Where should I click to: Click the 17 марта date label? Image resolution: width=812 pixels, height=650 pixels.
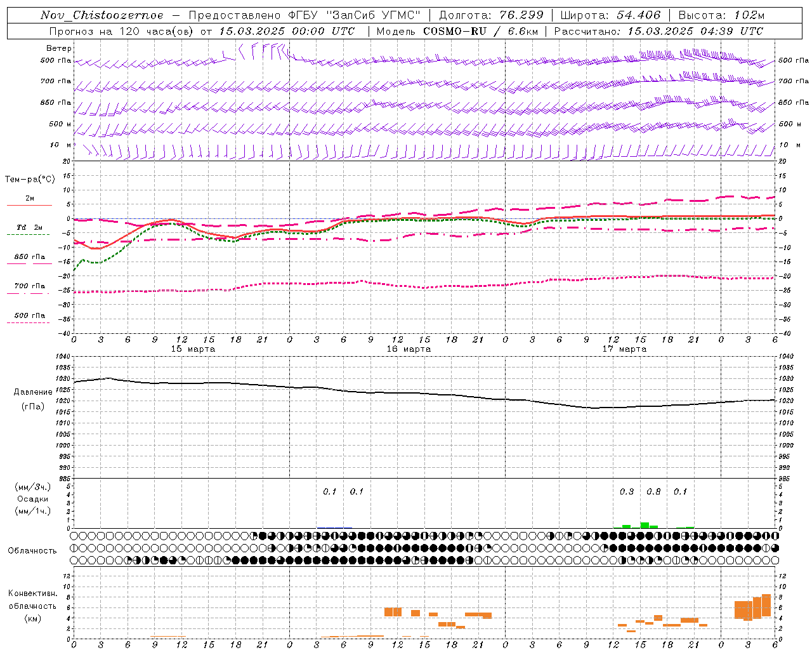click(x=624, y=348)
